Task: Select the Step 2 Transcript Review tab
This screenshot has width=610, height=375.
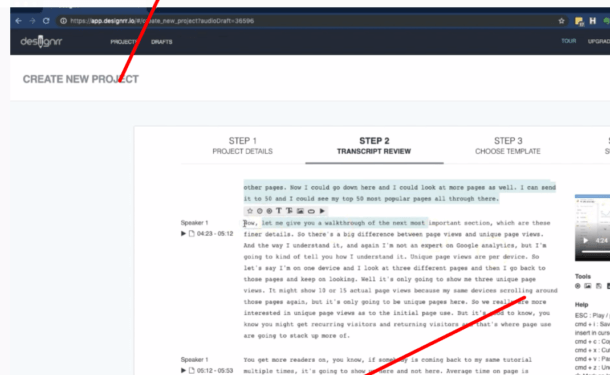Action: (374, 146)
